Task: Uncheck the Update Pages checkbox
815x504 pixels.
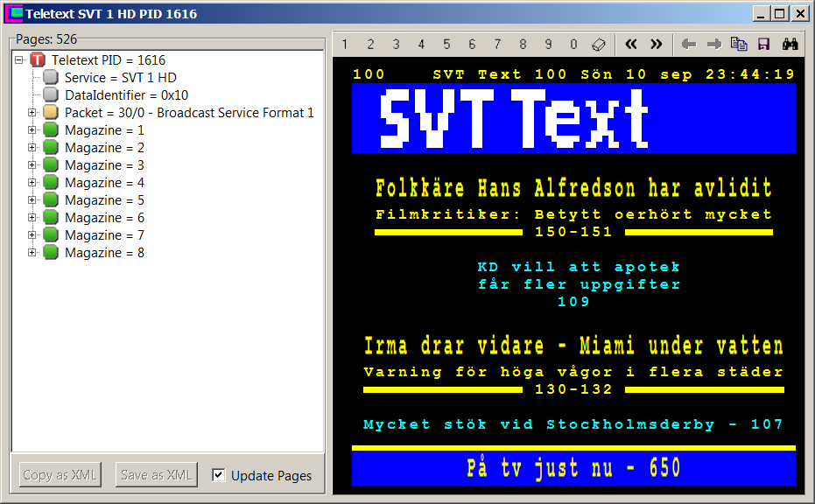Action: (x=219, y=475)
